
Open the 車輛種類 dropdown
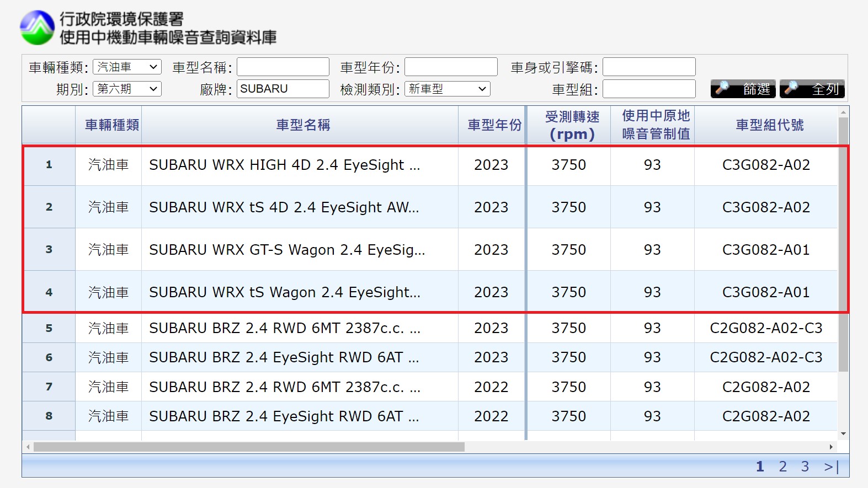tap(127, 67)
